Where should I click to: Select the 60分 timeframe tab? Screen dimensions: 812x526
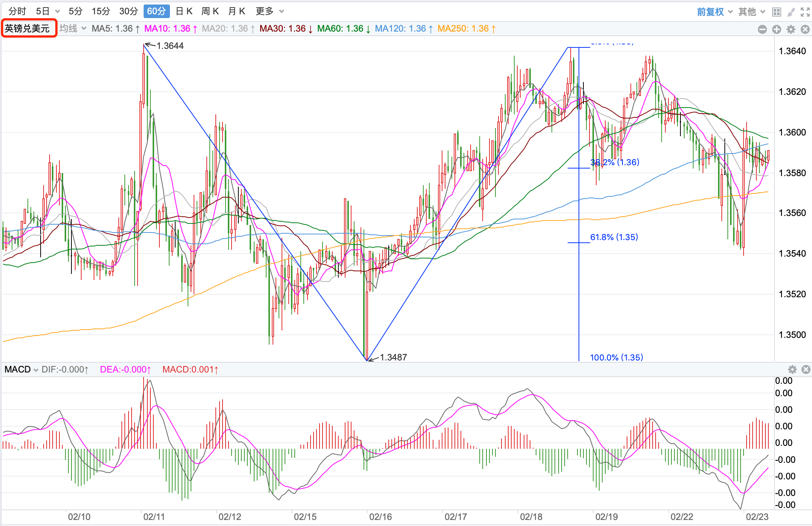point(156,11)
